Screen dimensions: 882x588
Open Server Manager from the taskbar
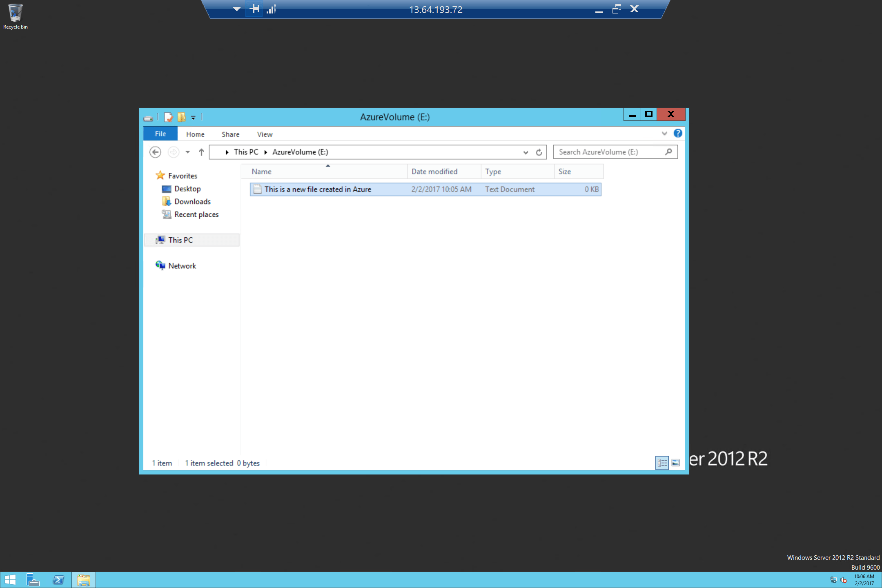pos(32,579)
